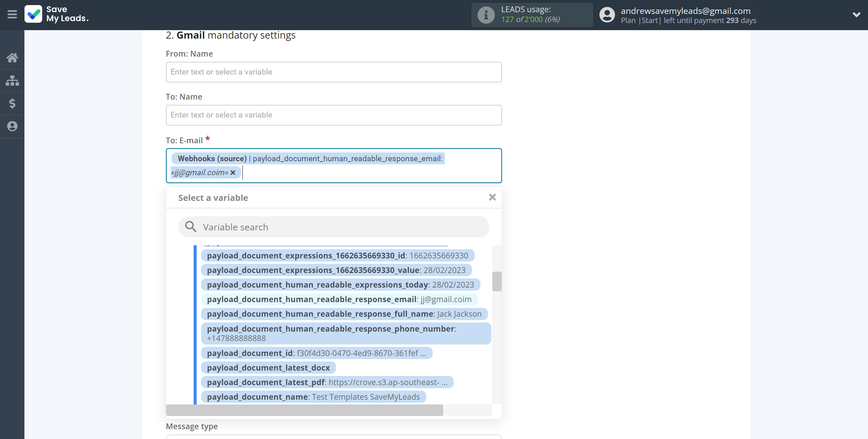The width and height of the screenshot is (868, 439).
Task: Click the Save My Leads home icon
Action: [x=12, y=57]
